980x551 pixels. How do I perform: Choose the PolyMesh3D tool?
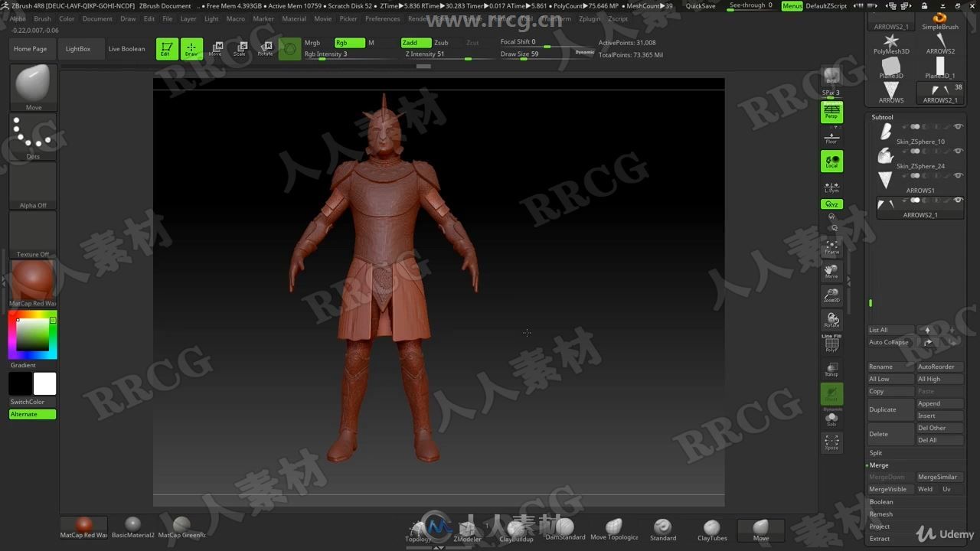tap(891, 44)
